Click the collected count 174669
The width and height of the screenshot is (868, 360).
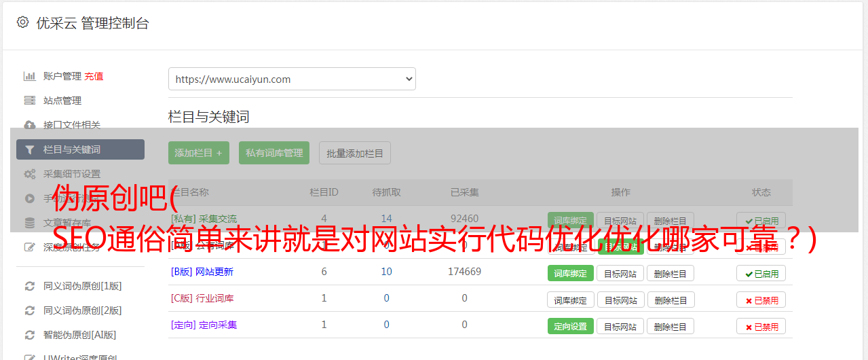coord(464,272)
